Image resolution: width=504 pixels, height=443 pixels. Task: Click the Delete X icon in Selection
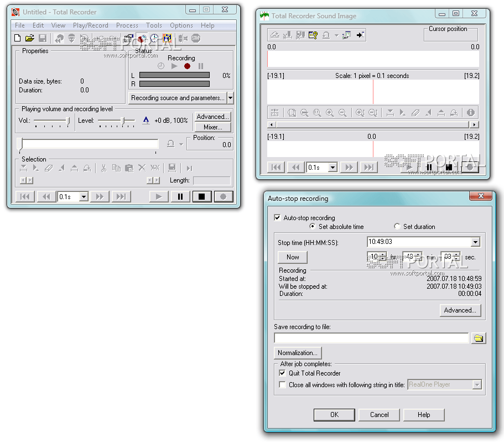coord(142,168)
